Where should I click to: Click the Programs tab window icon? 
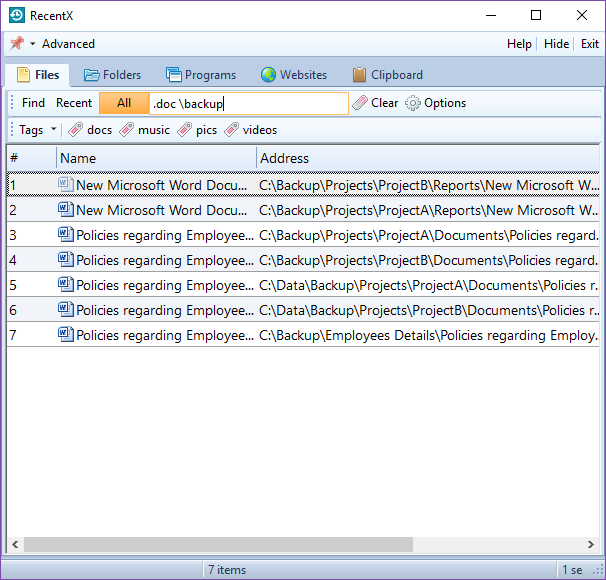(x=174, y=75)
